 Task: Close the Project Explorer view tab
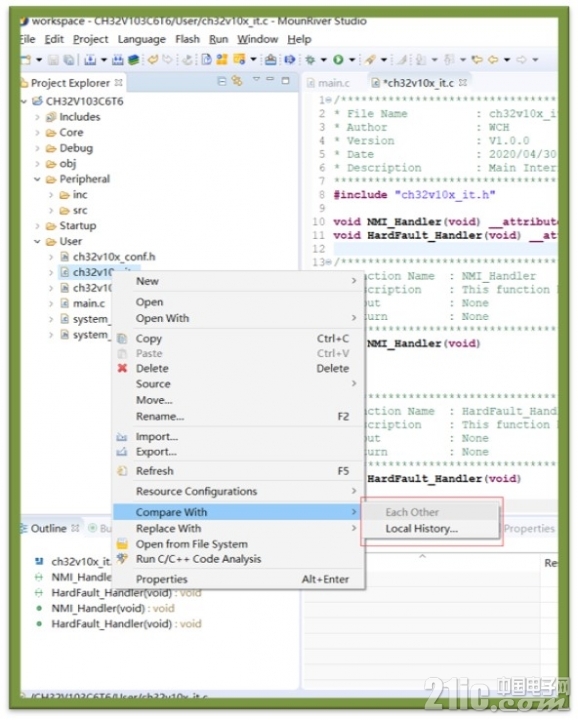(x=118, y=83)
